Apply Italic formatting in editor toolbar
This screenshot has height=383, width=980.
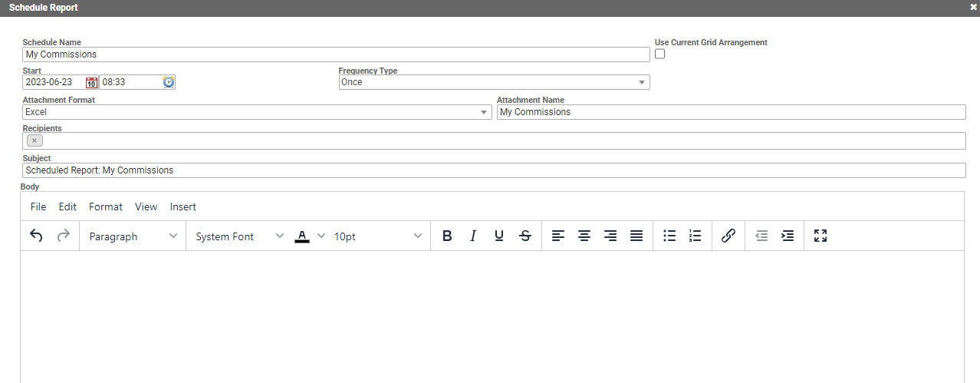point(473,236)
